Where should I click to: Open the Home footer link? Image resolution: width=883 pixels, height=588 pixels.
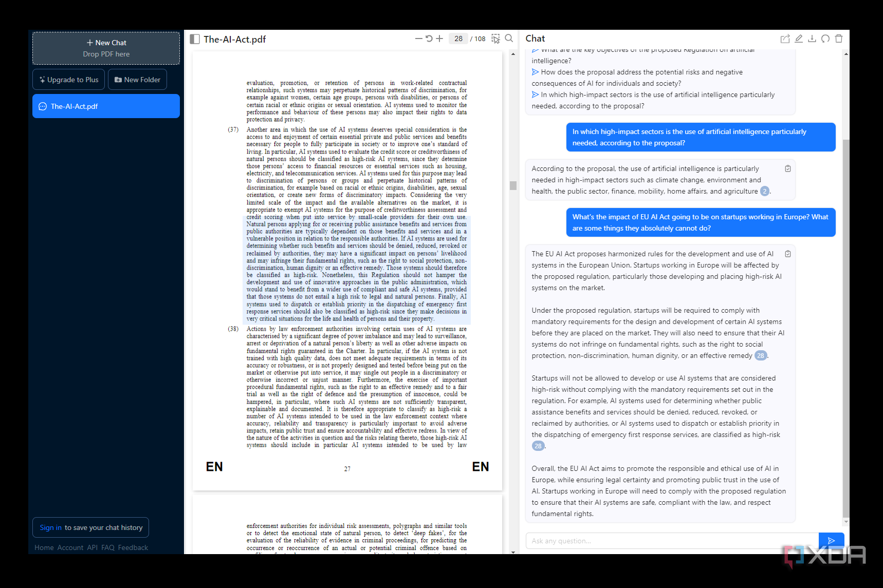[44, 547]
